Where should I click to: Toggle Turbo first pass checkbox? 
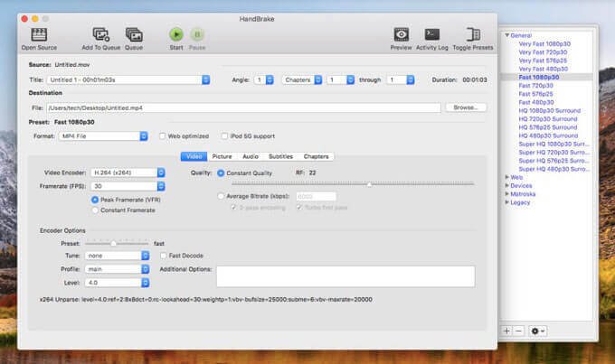tap(298, 207)
